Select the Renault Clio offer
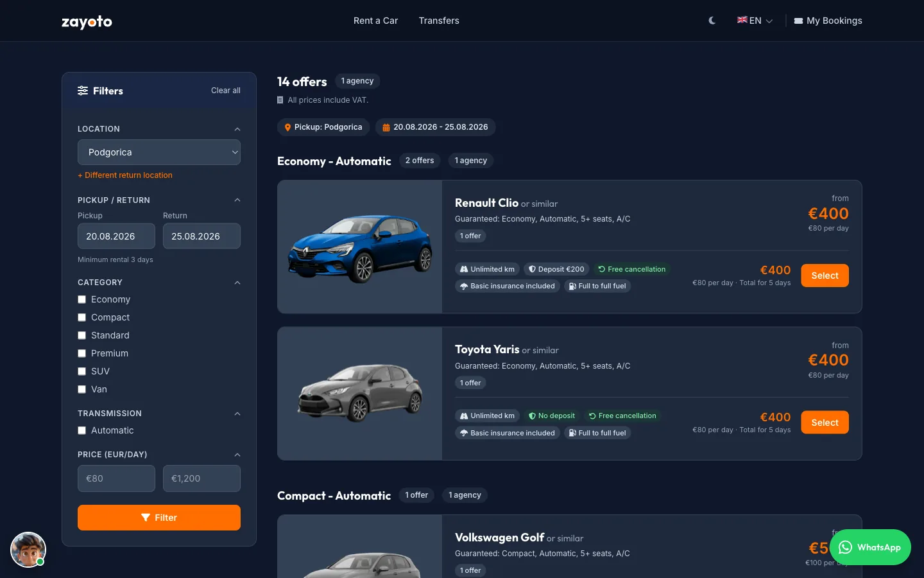 coord(825,276)
